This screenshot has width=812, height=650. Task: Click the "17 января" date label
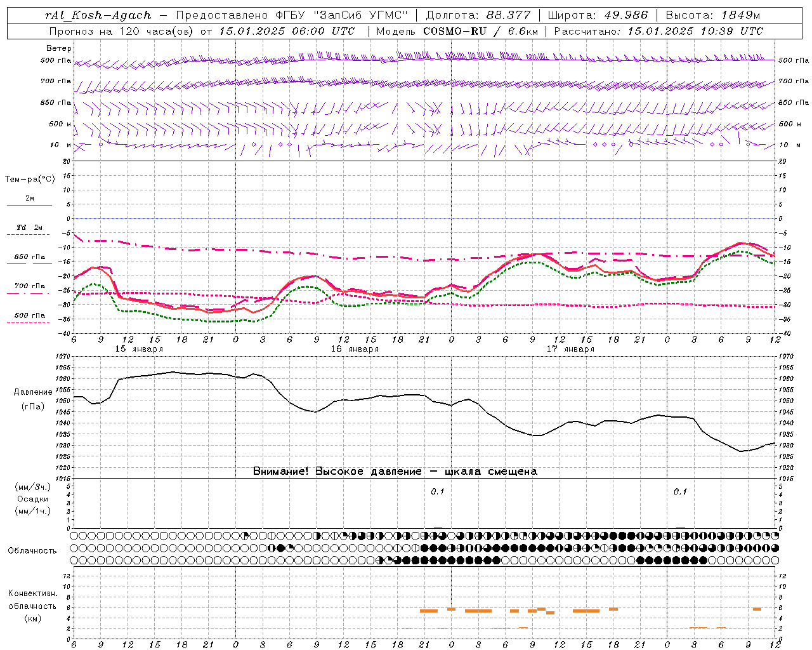(x=570, y=349)
